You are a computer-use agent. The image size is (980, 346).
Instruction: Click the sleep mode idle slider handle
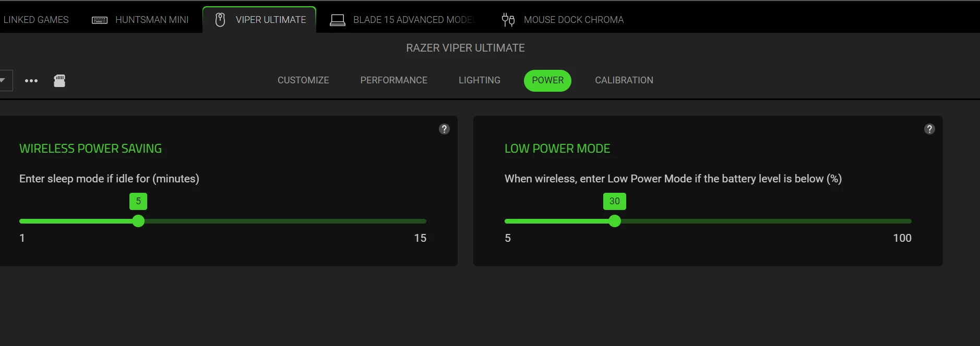pos(138,221)
